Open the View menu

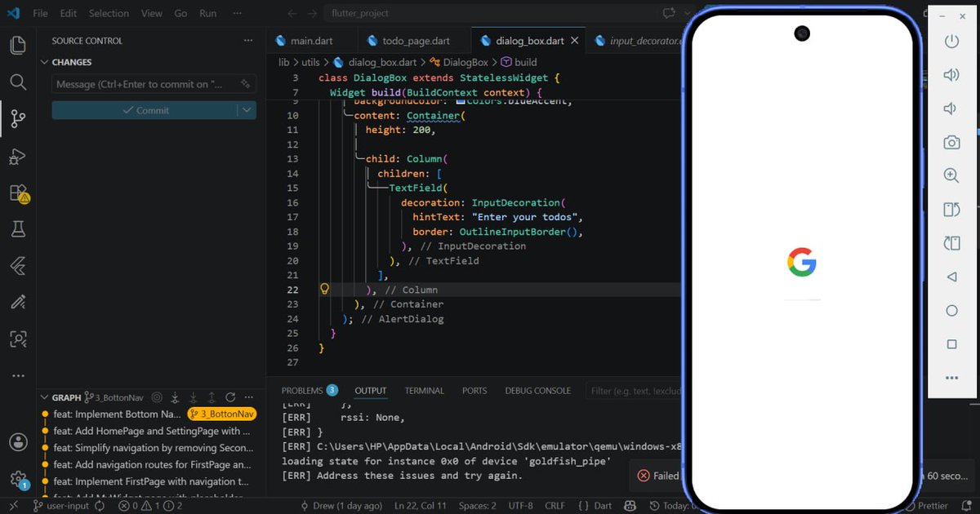pyautogui.click(x=152, y=13)
